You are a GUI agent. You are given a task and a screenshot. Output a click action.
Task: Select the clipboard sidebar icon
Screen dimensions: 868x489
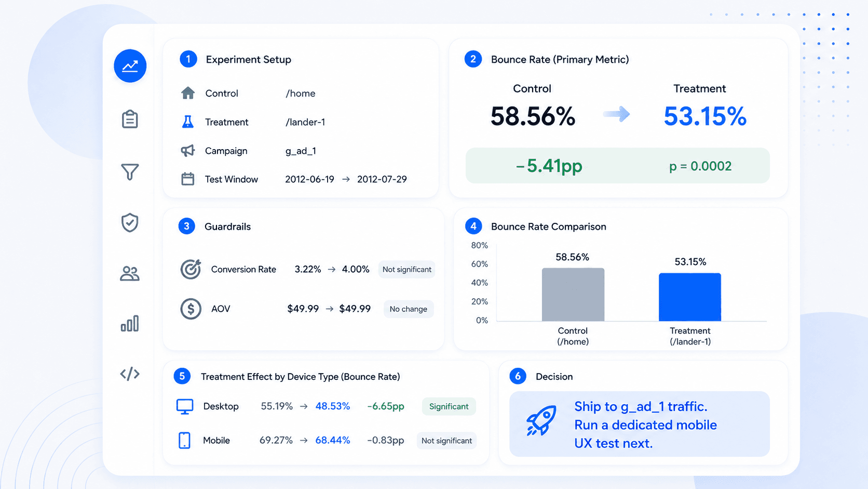point(130,119)
